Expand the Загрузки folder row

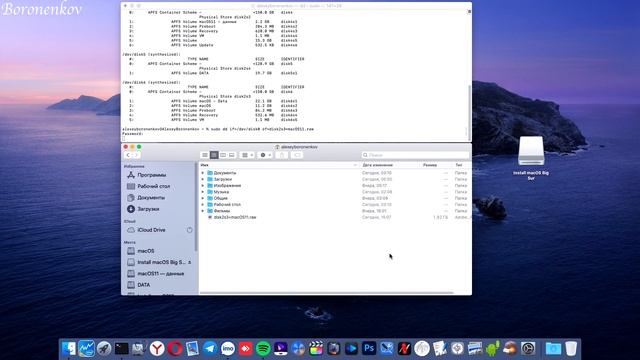coord(203,179)
